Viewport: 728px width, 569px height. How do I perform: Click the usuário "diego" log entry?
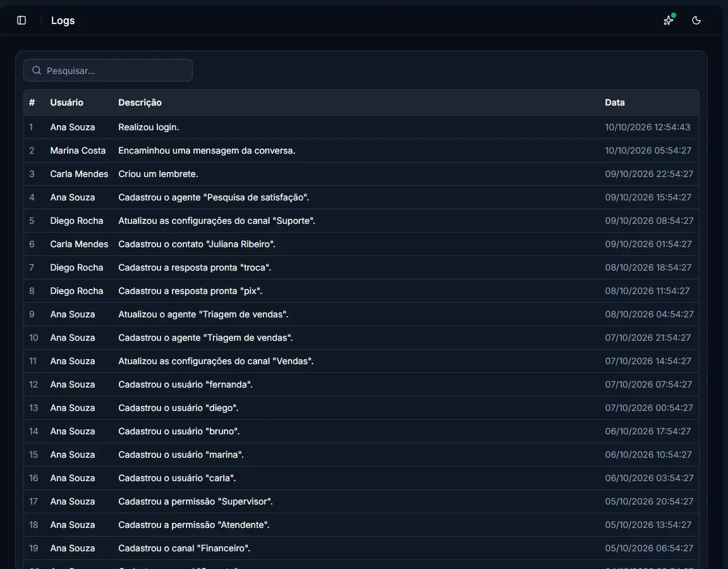click(x=178, y=408)
